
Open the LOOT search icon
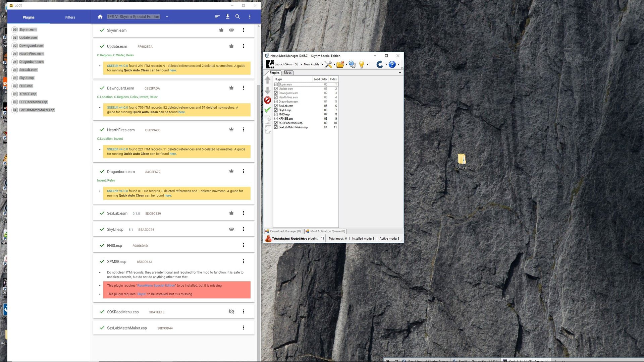pos(237,17)
